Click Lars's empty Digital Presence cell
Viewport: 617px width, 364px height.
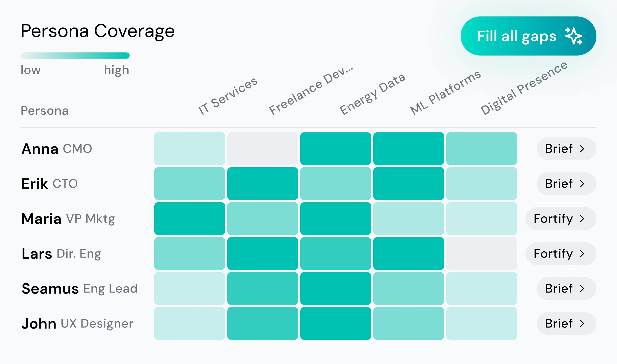point(482,253)
